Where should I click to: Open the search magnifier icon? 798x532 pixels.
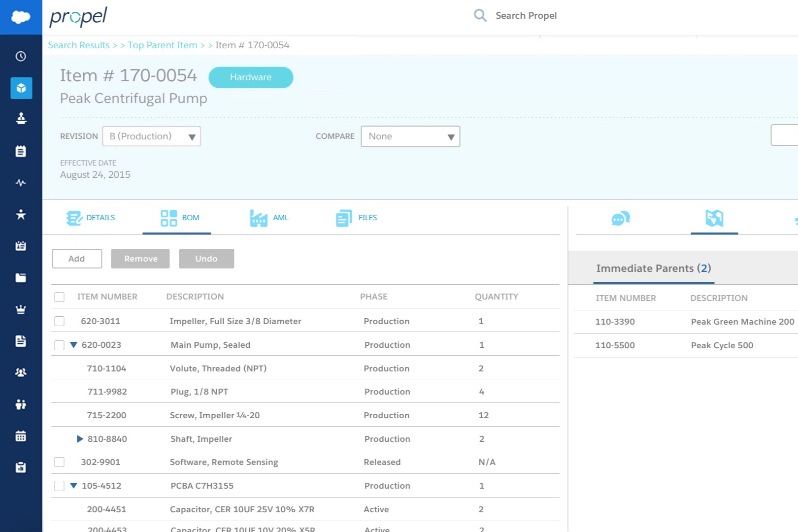coord(480,15)
